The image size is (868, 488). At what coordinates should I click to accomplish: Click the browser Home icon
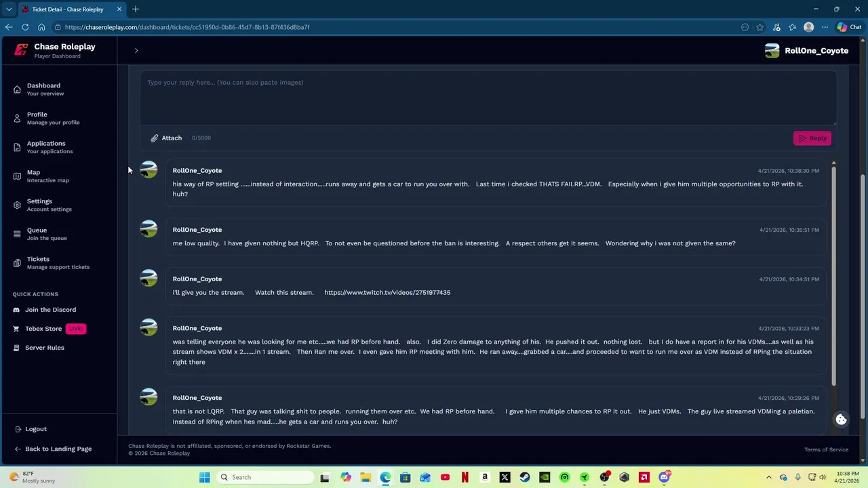coord(41,27)
